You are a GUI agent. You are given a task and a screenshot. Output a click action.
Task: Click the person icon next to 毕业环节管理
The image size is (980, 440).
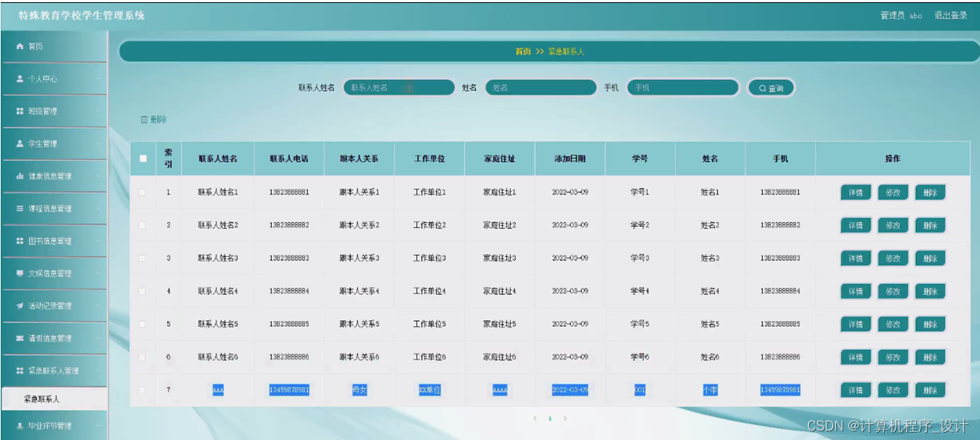coord(20,425)
